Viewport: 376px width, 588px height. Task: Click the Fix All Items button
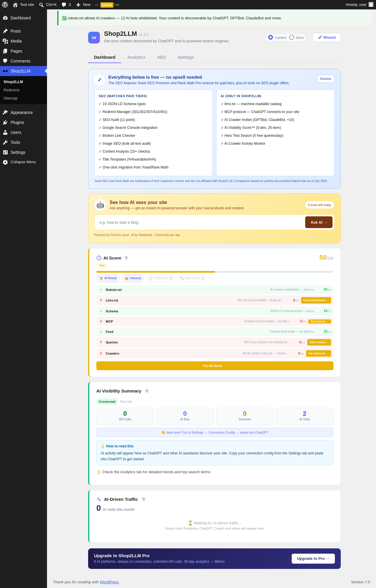215,366
